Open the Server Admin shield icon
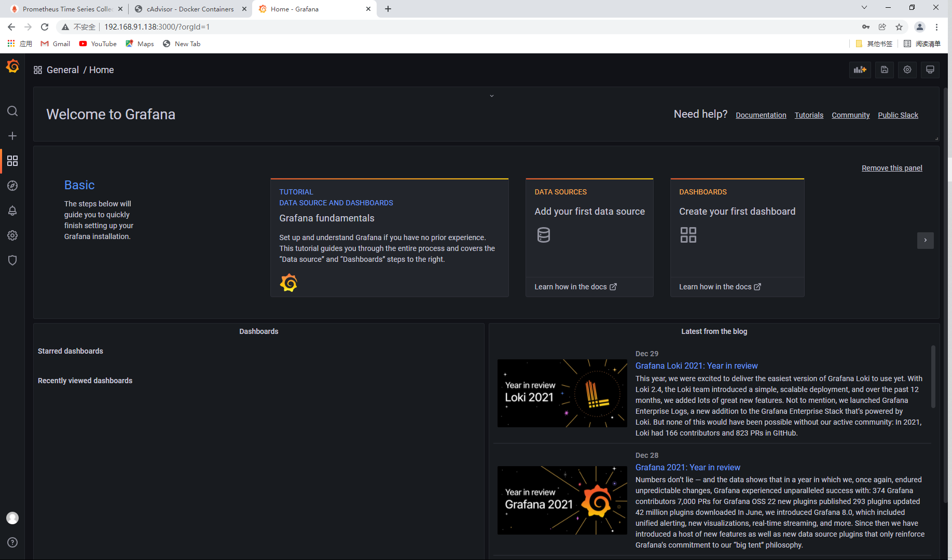The image size is (952, 560). 12,260
